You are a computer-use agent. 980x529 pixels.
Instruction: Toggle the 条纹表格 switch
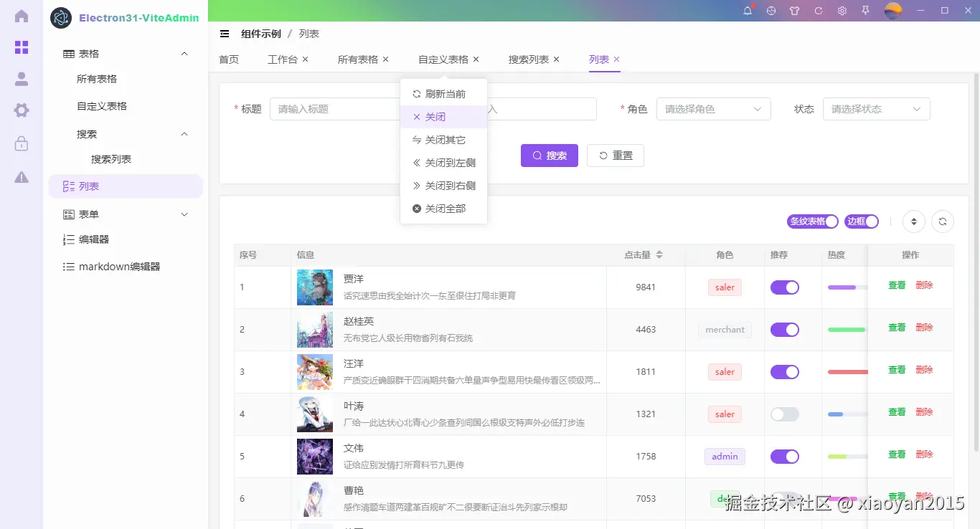[813, 221]
